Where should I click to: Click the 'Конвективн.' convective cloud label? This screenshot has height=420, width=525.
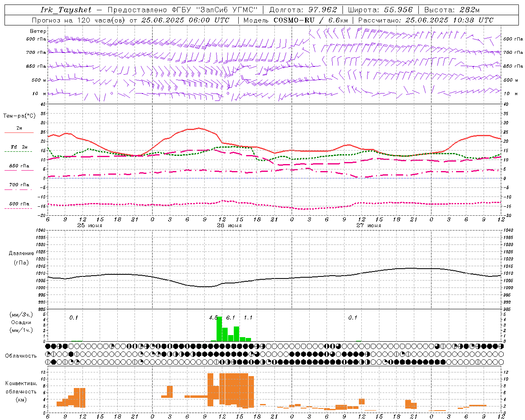pyautogui.click(x=21, y=383)
